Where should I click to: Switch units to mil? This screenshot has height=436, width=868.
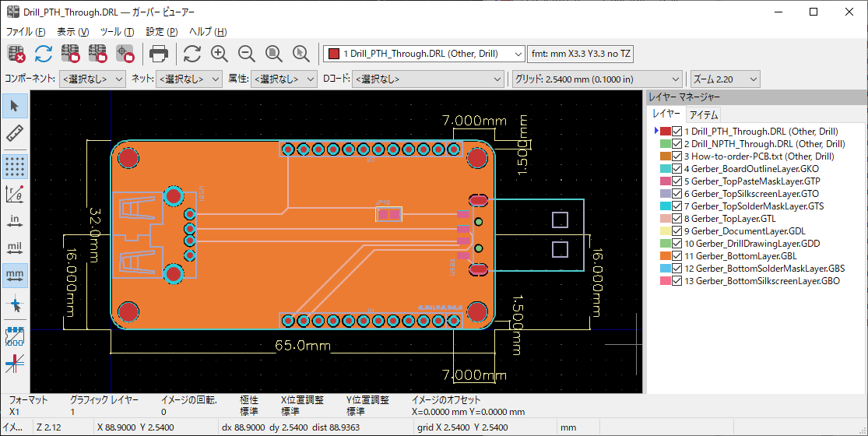(15, 248)
